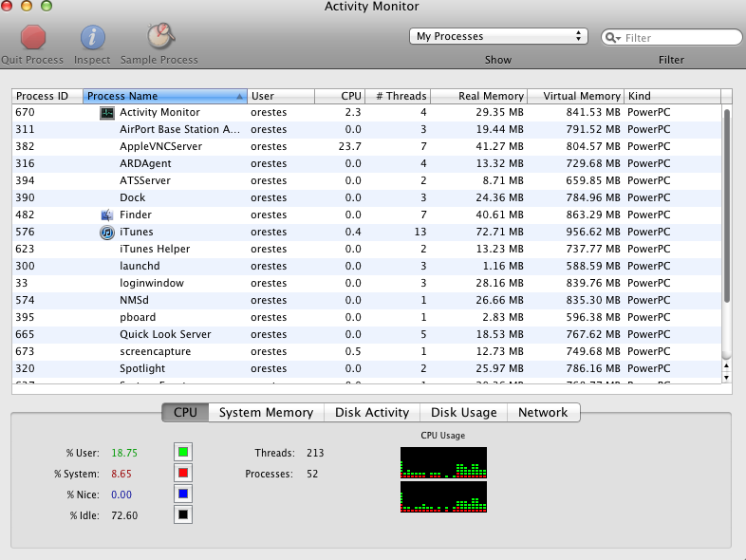746x560 pixels.
Task: Select the screencapture process row
Action: click(x=366, y=352)
